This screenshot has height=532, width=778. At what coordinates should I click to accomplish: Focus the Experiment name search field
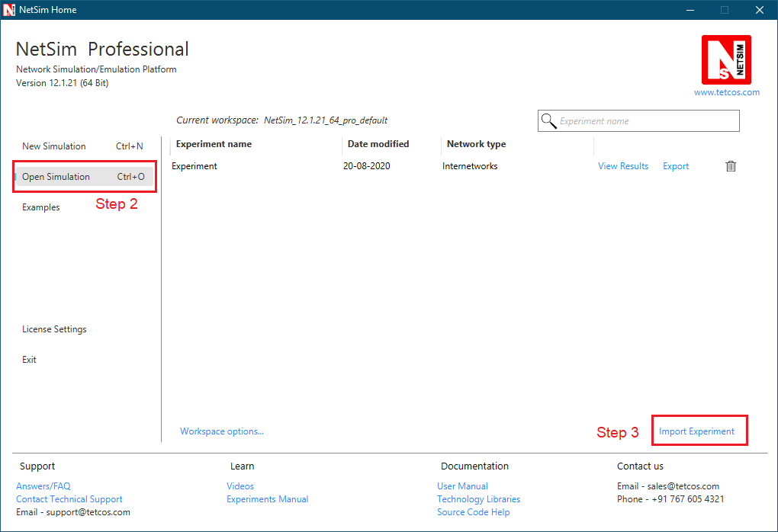638,121
